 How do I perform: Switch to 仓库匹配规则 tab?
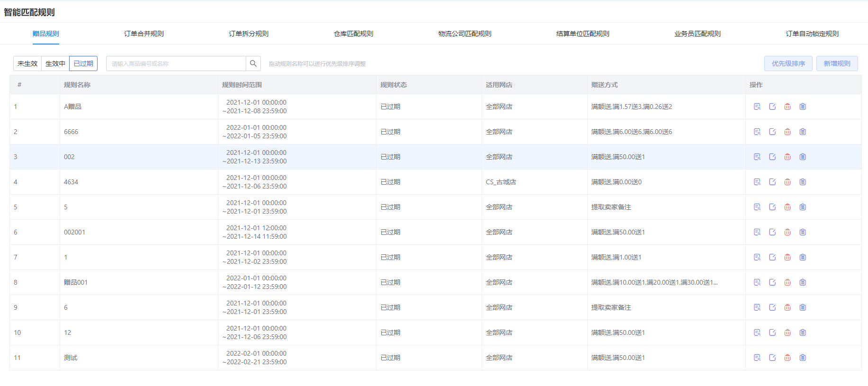353,34
